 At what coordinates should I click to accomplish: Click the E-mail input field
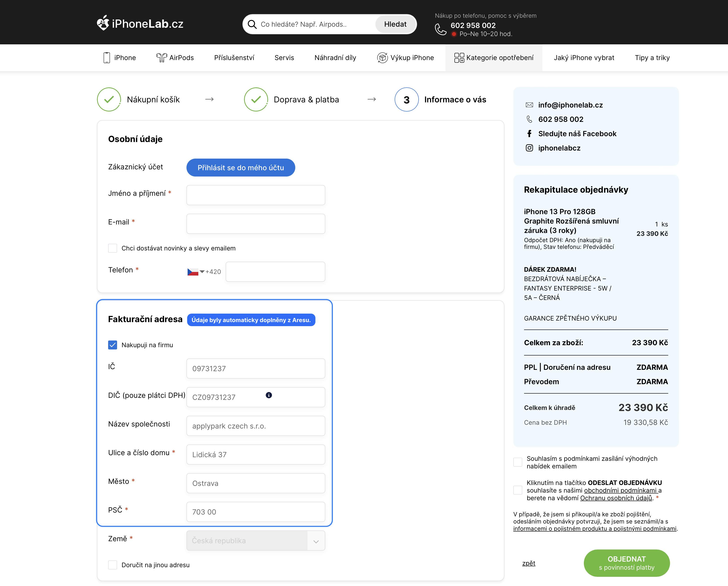click(x=256, y=224)
